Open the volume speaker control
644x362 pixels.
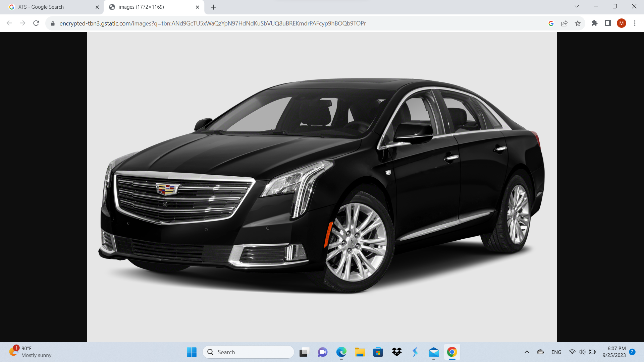(582, 352)
